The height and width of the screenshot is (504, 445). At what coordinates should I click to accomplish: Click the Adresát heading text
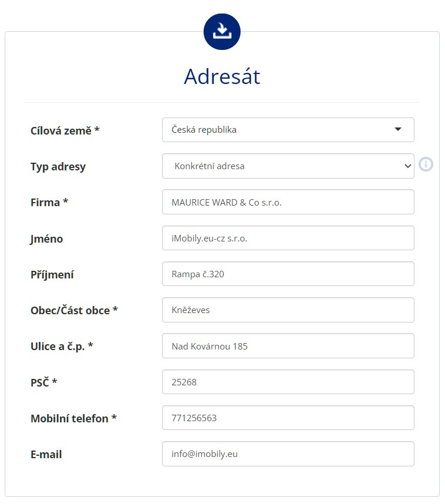222,76
